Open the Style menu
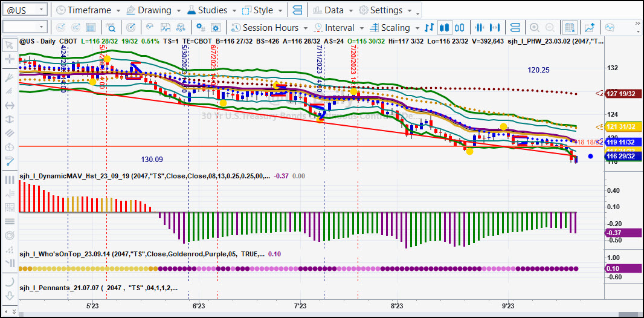 (x=262, y=10)
